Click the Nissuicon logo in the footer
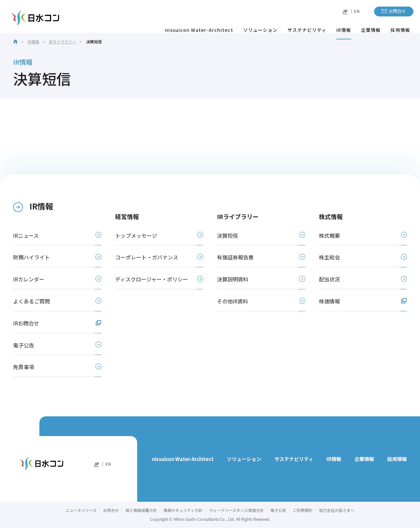Image resolution: width=420 pixels, height=528 pixels. (x=42, y=464)
